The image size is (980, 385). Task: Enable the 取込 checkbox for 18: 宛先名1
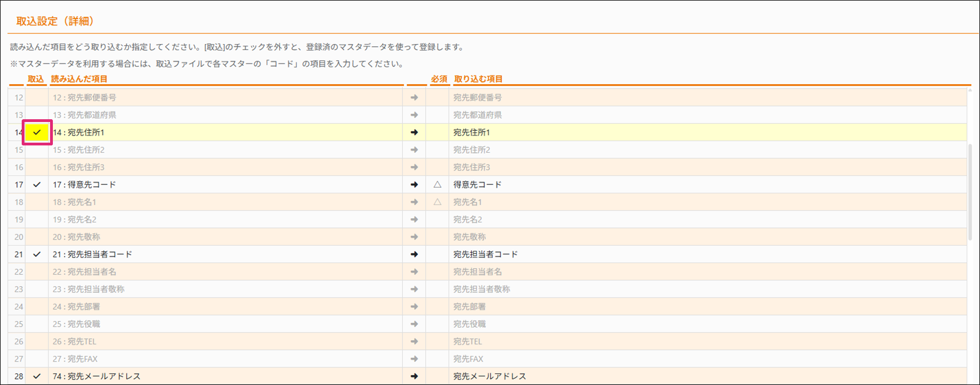(x=37, y=202)
